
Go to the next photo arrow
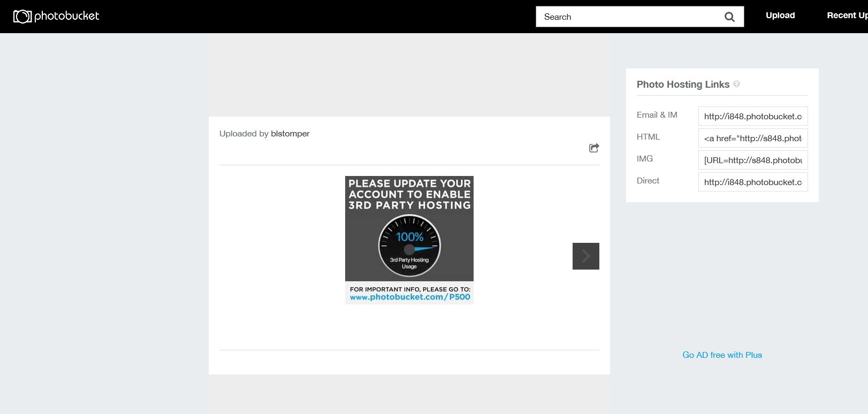(x=585, y=256)
